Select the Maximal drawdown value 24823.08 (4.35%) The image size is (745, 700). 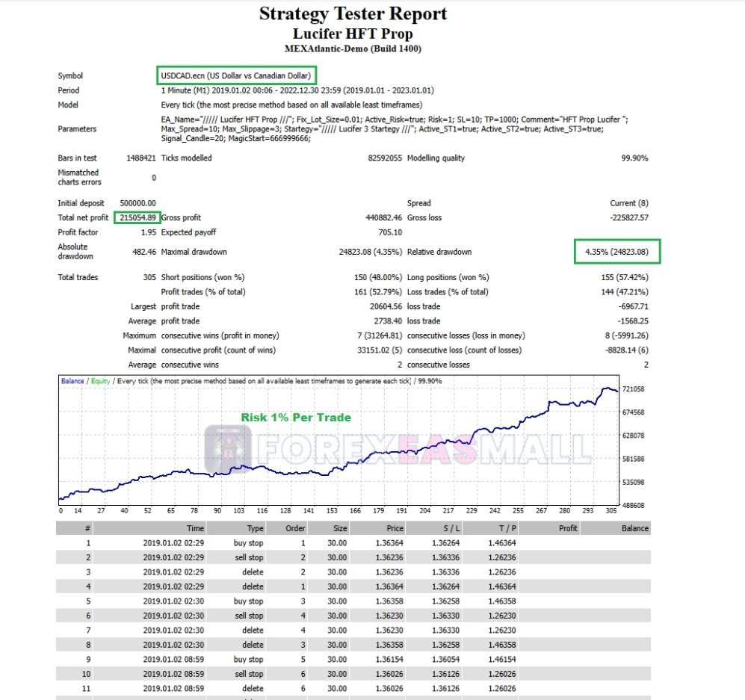pyautogui.click(x=371, y=252)
